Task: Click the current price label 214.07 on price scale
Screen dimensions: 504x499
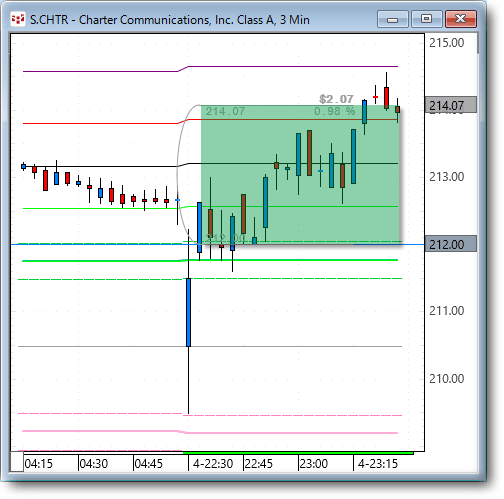Action: [x=451, y=105]
